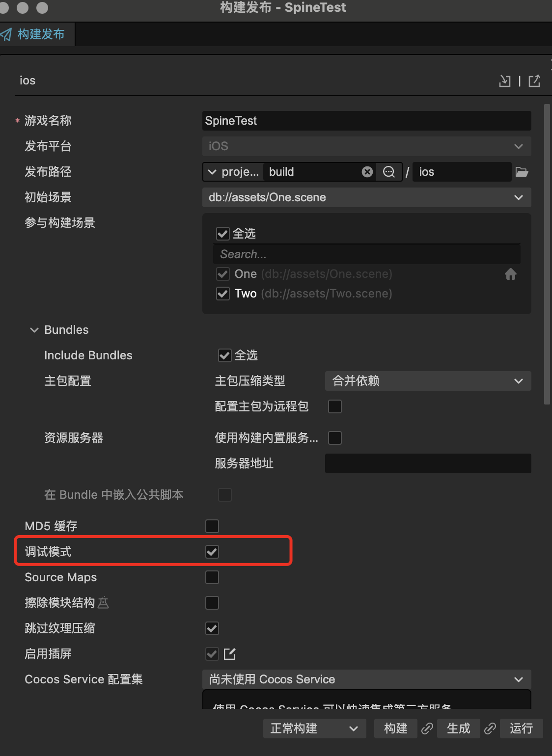Viewport: 552px width, 756px height.
Task: Click the 主包配置 label
Action: click(x=68, y=381)
